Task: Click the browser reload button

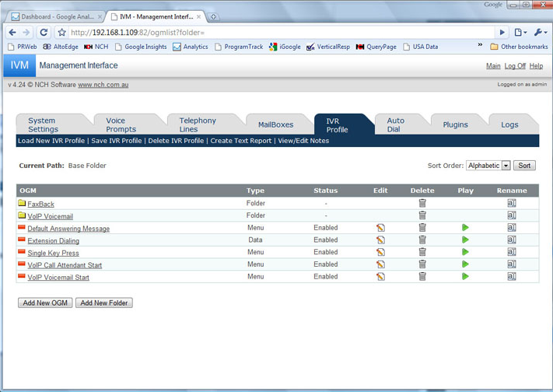Action: [x=44, y=33]
